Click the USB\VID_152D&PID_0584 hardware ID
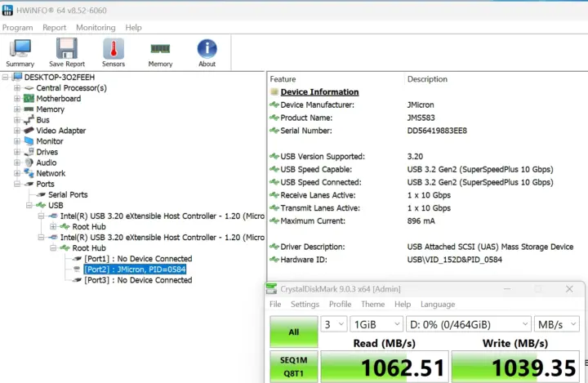 click(x=455, y=260)
